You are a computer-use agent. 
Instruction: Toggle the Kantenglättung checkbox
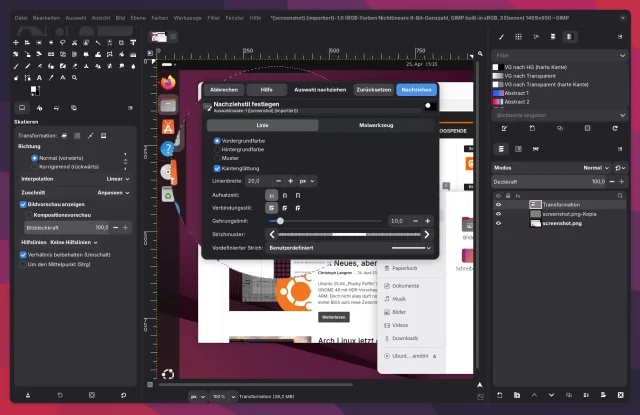pos(217,168)
